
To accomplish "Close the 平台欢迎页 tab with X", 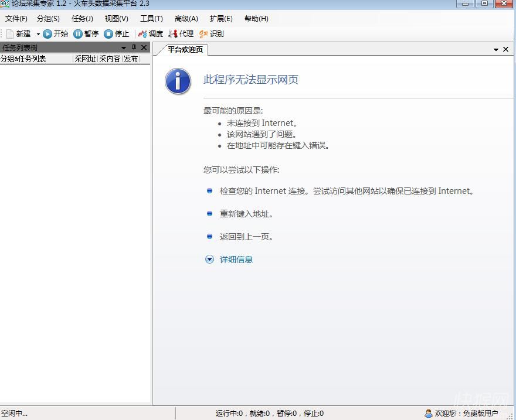I will pyautogui.click(x=506, y=49).
